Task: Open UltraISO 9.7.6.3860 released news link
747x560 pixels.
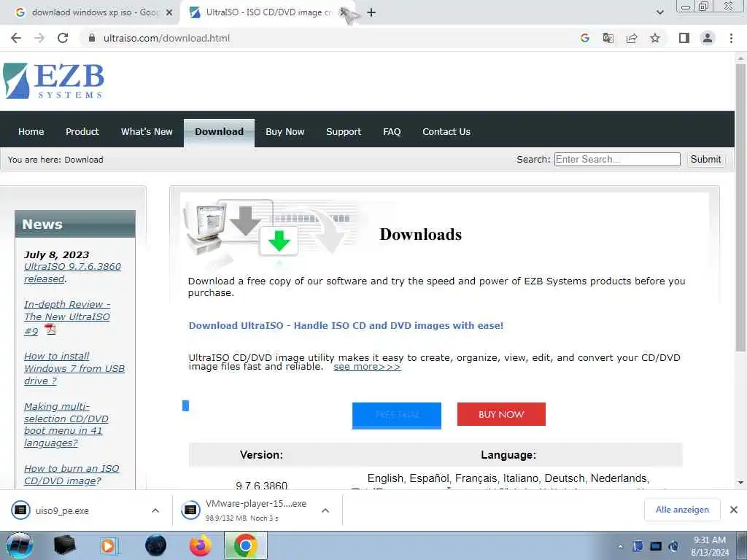Action: (x=72, y=273)
